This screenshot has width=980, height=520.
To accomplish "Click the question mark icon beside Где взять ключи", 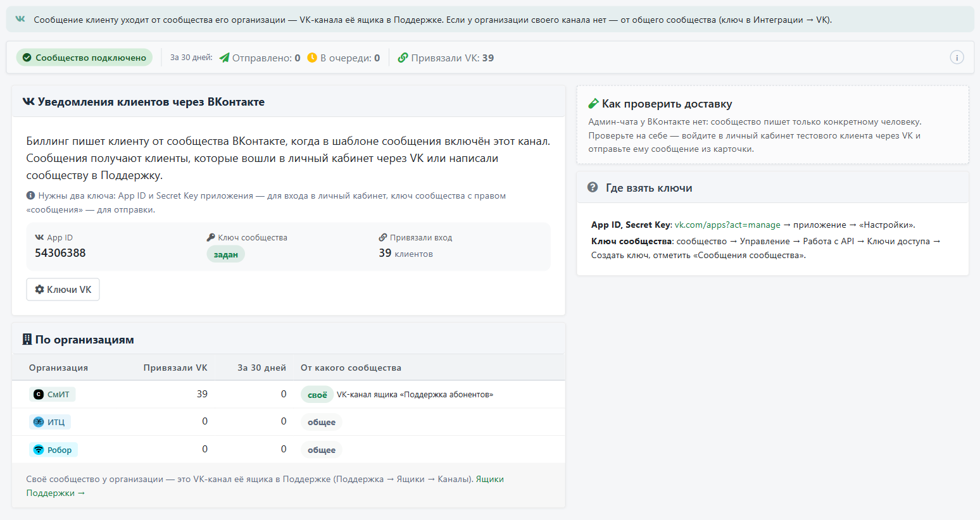I will coord(593,187).
